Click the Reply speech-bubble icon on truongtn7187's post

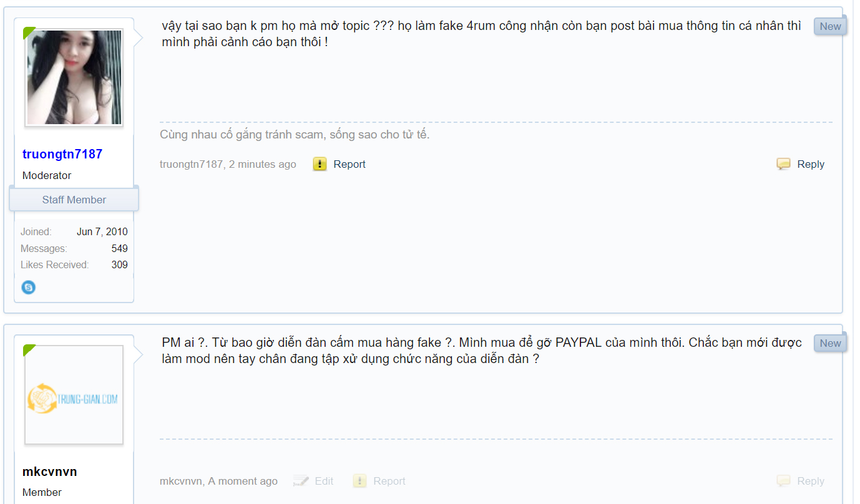pos(783,164)
